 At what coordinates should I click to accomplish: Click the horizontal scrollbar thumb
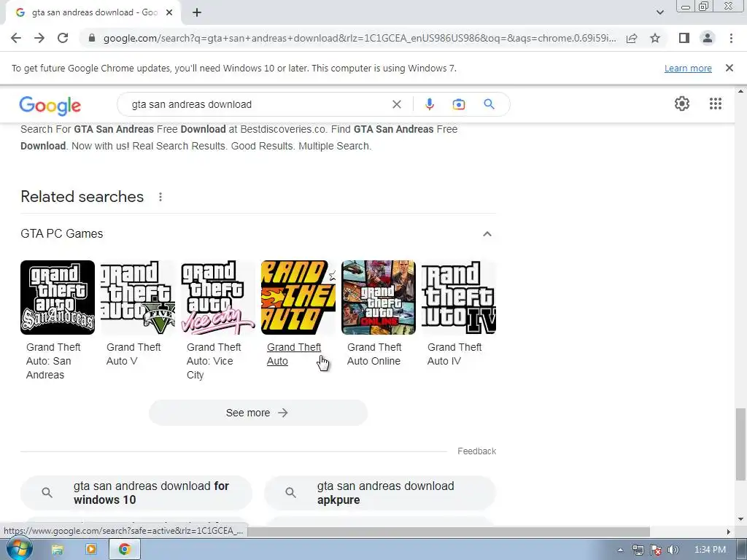pyautogui.click(x=448, y=531)
